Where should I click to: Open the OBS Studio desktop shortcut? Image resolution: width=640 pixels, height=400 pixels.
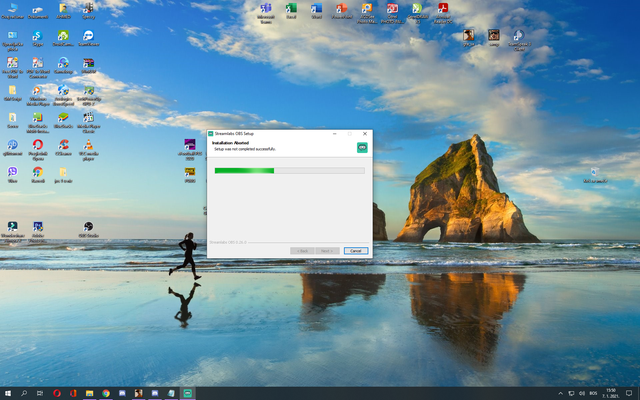point(89,229)
